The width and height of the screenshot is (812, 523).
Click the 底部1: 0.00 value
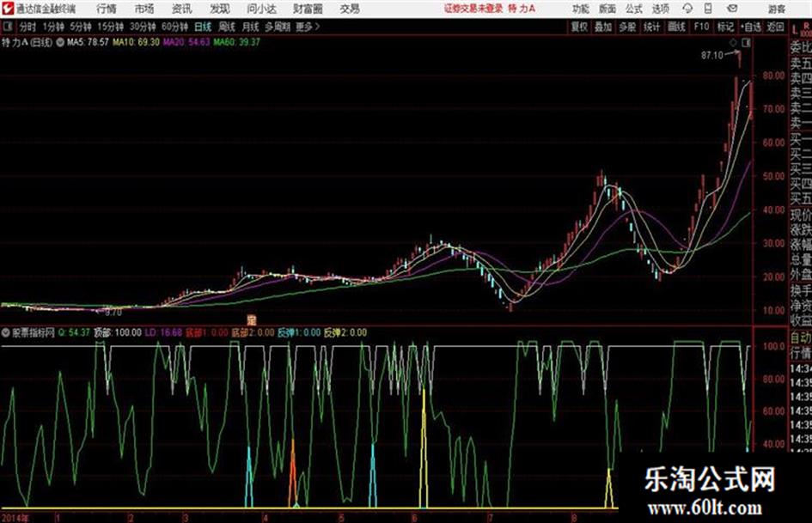point(206,332)
